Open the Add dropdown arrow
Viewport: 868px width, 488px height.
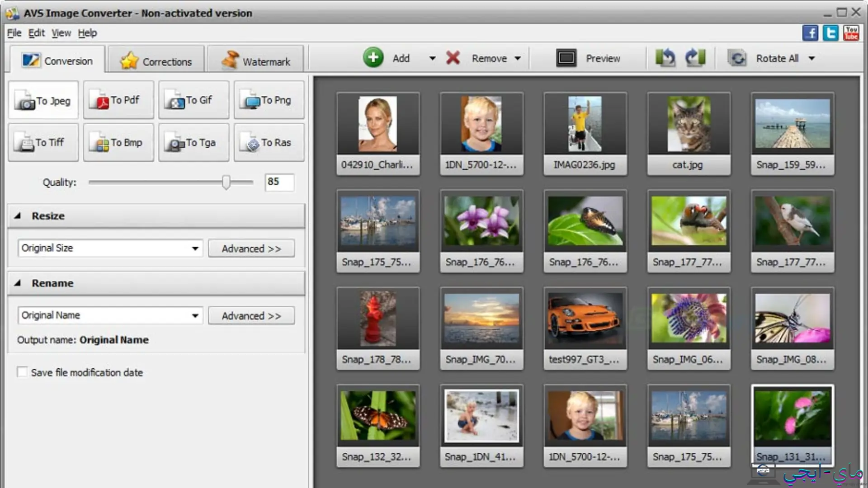coord(432,58)
